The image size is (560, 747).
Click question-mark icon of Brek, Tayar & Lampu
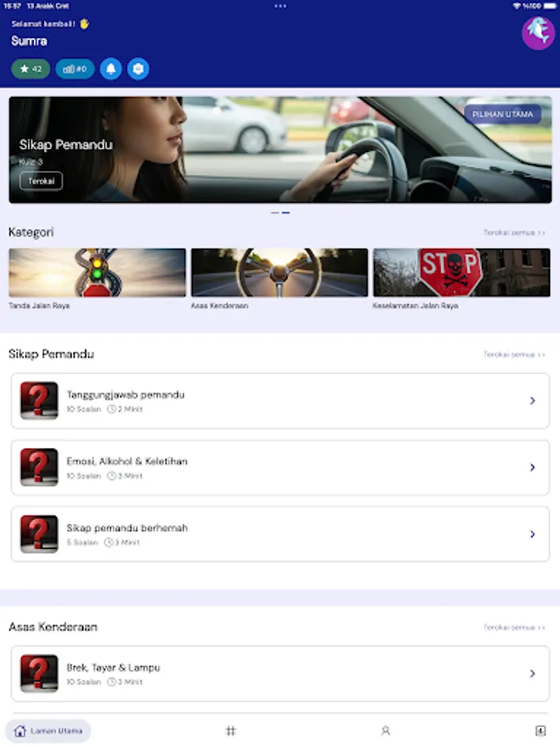coord(39,674)
